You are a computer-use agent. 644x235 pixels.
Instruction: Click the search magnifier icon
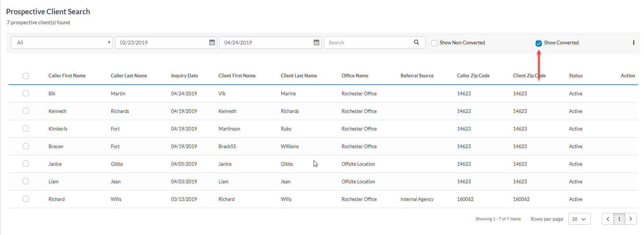[416, 43]
